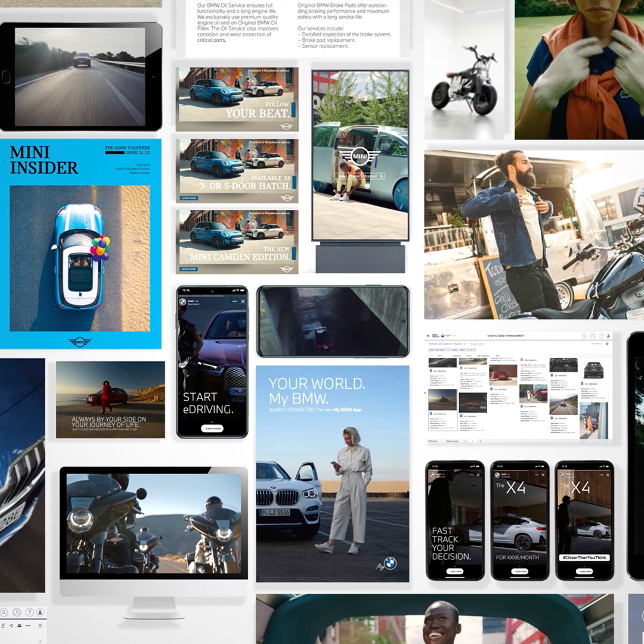Tap BMW avatar on the Start eDriving story
The height and width of the screenshot is (644, 644).
182,302
